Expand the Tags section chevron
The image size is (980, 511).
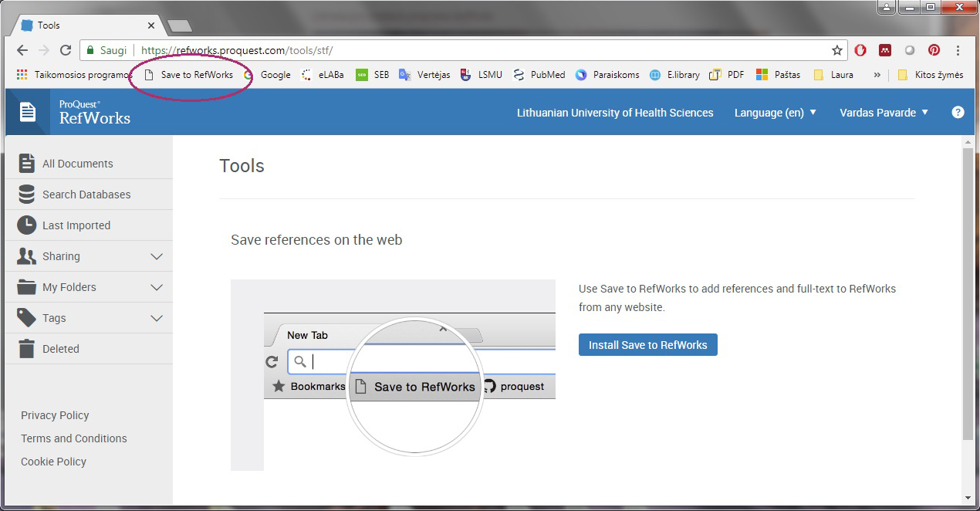[x=157, y=318]
